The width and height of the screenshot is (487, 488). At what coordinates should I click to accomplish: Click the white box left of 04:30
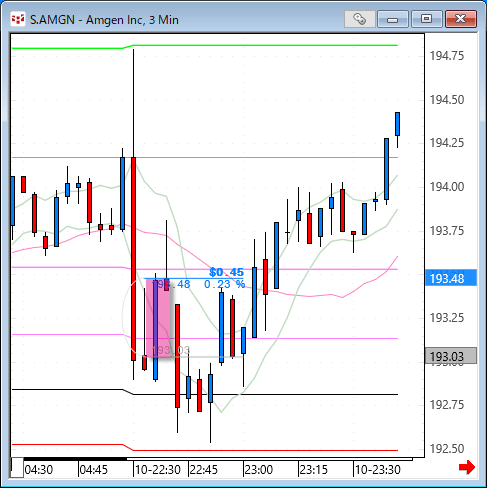click(17, 468)
